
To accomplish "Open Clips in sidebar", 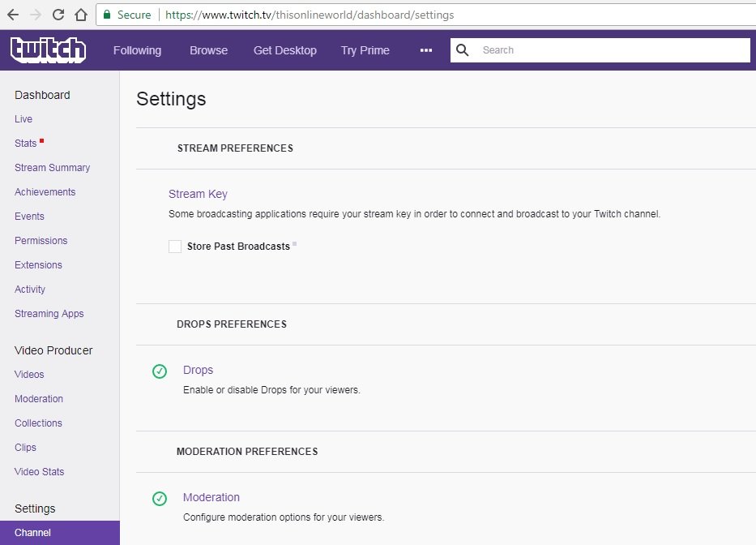I will 25,448.
